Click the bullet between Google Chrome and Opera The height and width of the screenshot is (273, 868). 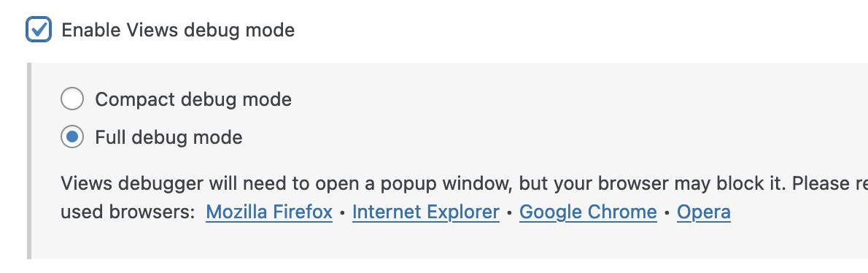tap(667, 212)
